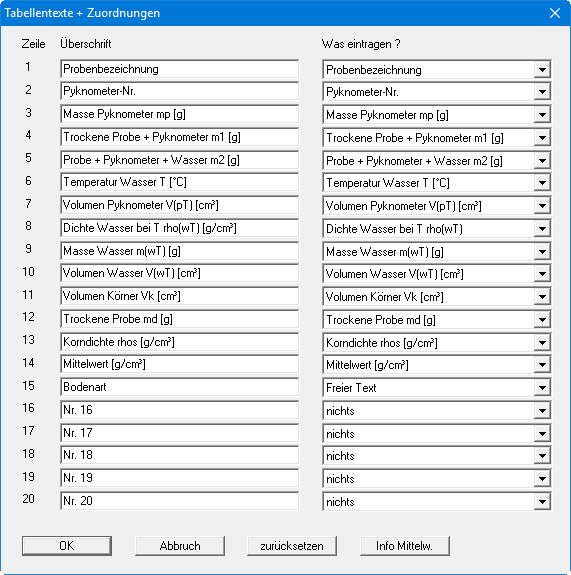
Task: Expand the Mittelwert [g/cm³] assignment combo box
Action: pos(542,365)
